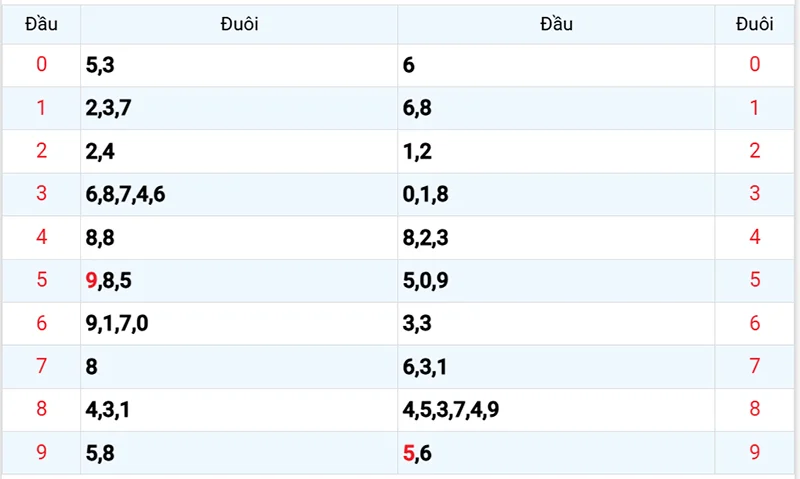Select the cell with 5,0,9
The width and height of the screenshot is (800, 479).
tap(425, 280)
